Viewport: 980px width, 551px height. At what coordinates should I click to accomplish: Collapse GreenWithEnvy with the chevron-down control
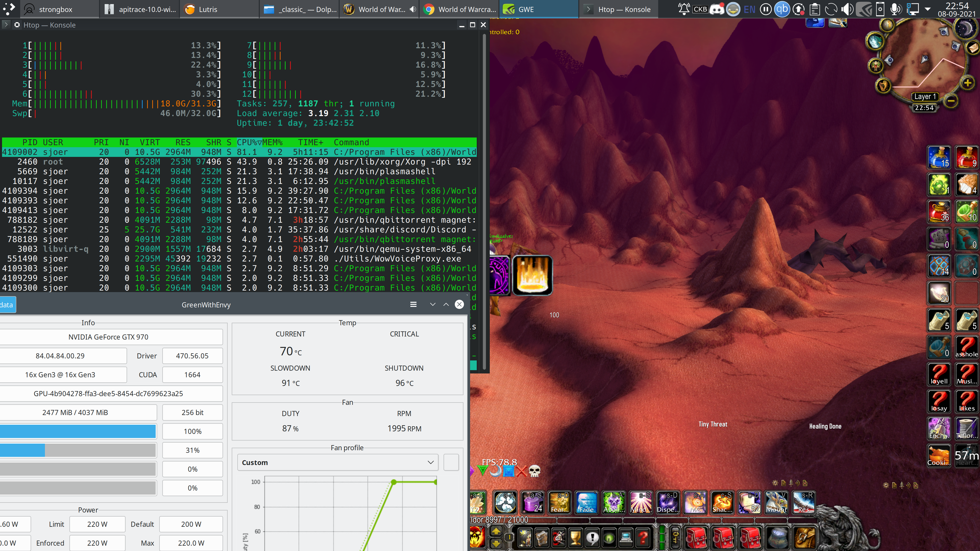click(x=433, y=304)
